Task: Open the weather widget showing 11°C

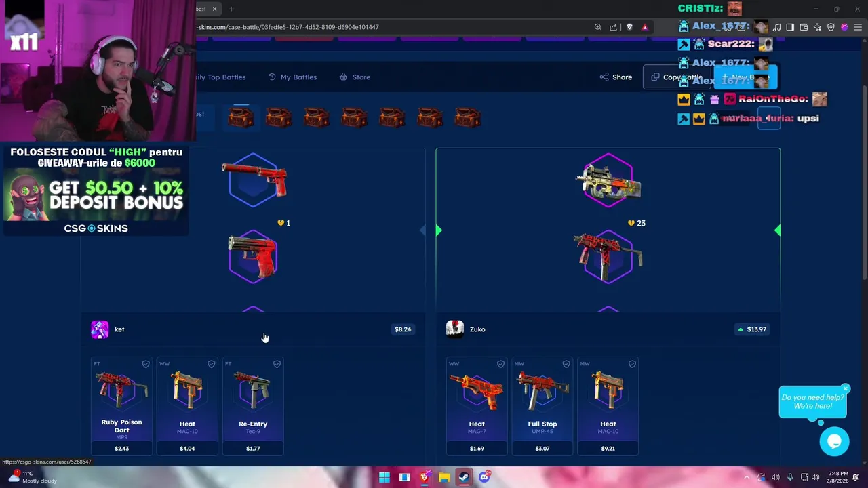Action: (31, 477)
